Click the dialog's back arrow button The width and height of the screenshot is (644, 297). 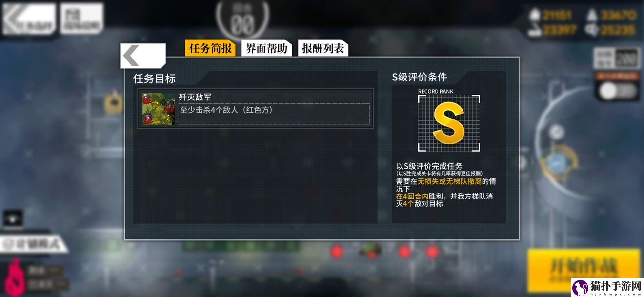143,56
